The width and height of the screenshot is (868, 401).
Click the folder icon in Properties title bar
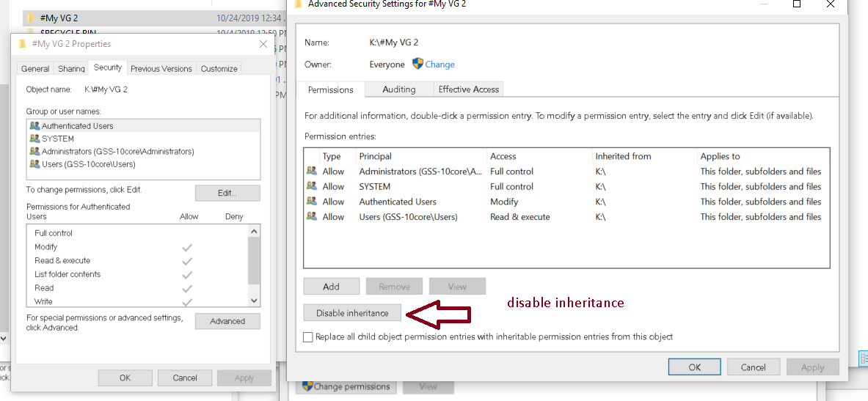pos(23,44)
